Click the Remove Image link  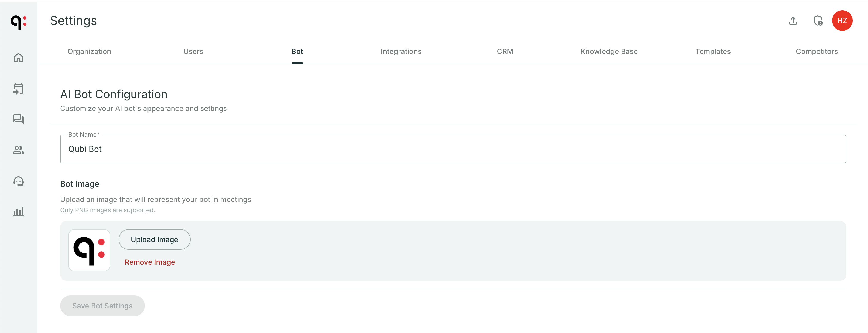coord(150,262)
